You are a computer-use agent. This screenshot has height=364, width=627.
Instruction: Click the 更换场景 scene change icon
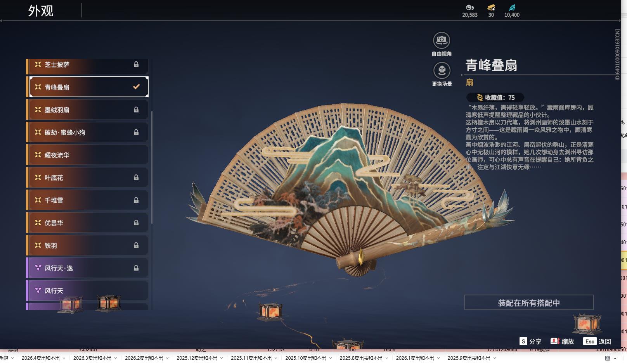441,71
